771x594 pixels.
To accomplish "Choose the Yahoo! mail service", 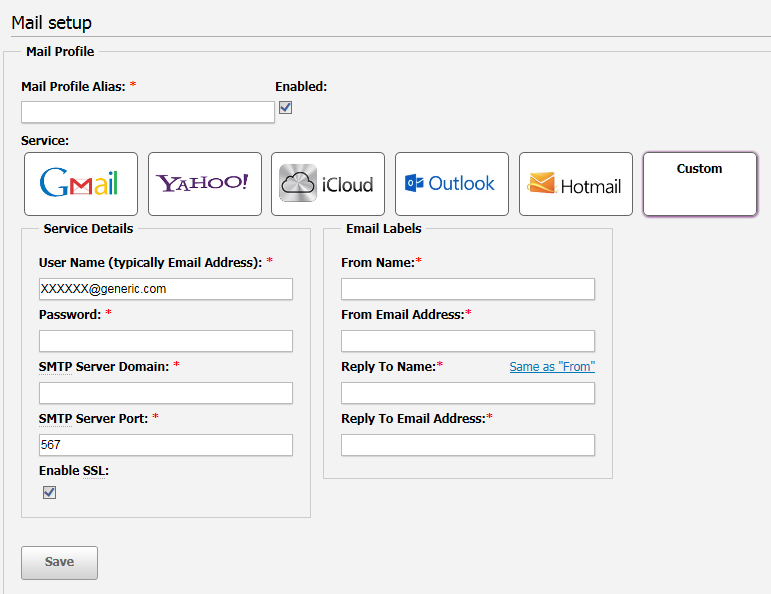I will tap(204, 184).
